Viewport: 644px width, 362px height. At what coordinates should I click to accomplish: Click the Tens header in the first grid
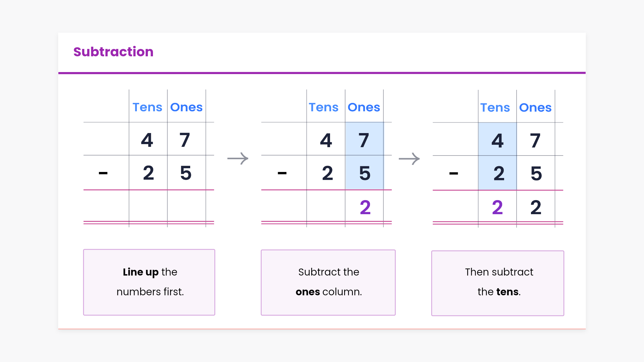point(147,107)
